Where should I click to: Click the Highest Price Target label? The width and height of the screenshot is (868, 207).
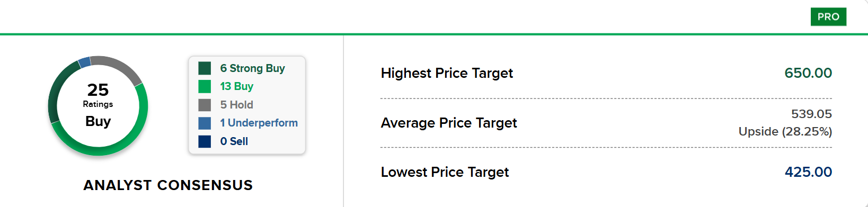point(447,73)
